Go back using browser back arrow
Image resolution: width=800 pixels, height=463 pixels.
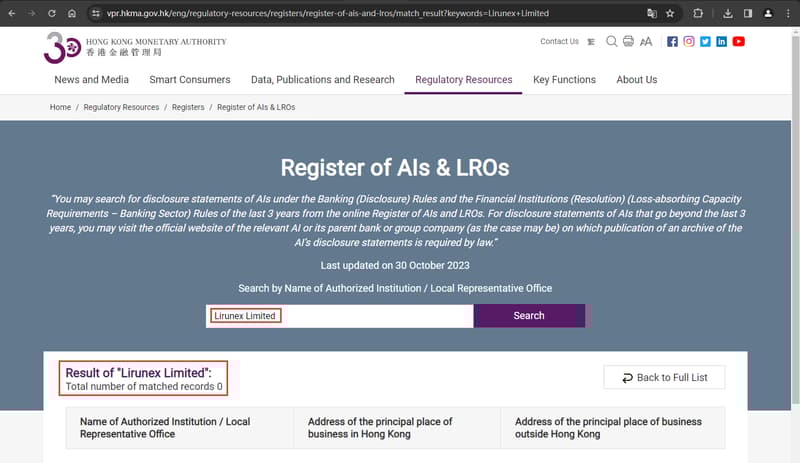tap(12, 13)
